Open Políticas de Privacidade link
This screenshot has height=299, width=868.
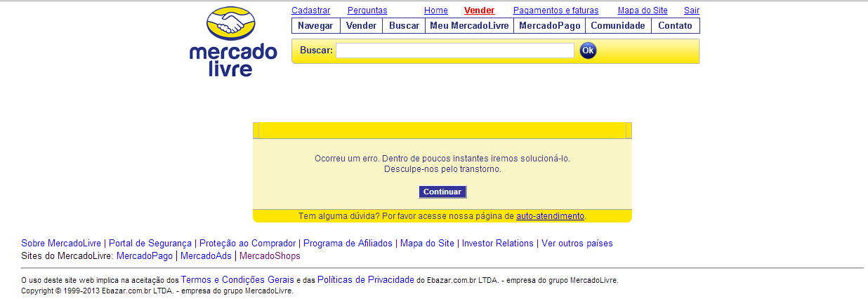366,279
